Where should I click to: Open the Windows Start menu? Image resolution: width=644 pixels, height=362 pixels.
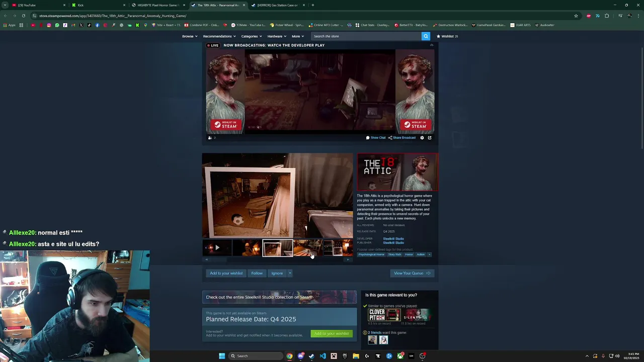click(222, 356)
